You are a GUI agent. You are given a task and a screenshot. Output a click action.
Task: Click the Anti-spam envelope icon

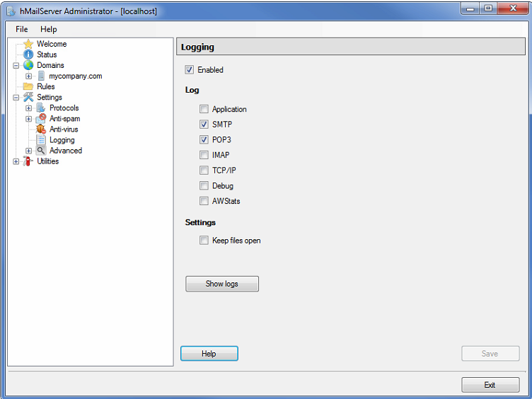(41, 118)
